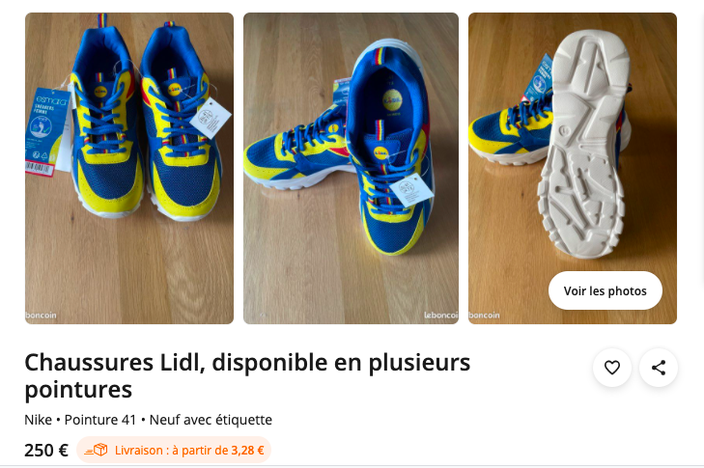Click the white hang tag in middle photo

[x=411, y=190]
